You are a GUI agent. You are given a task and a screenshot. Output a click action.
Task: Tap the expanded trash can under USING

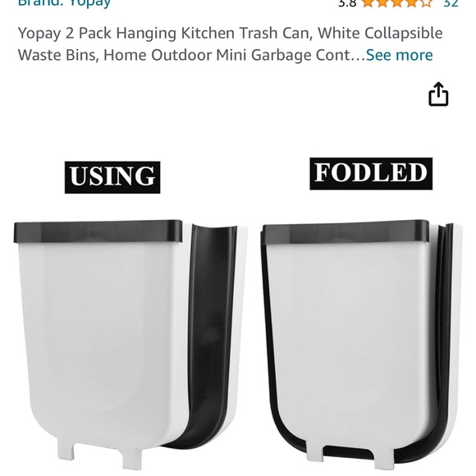click(130, 343)
